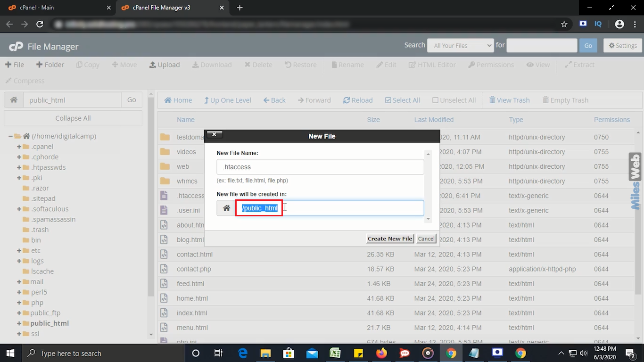This screenshot has width=644, height=362.
Task: Expand the .cphorde folder in tree
Action: pos(19,157)
